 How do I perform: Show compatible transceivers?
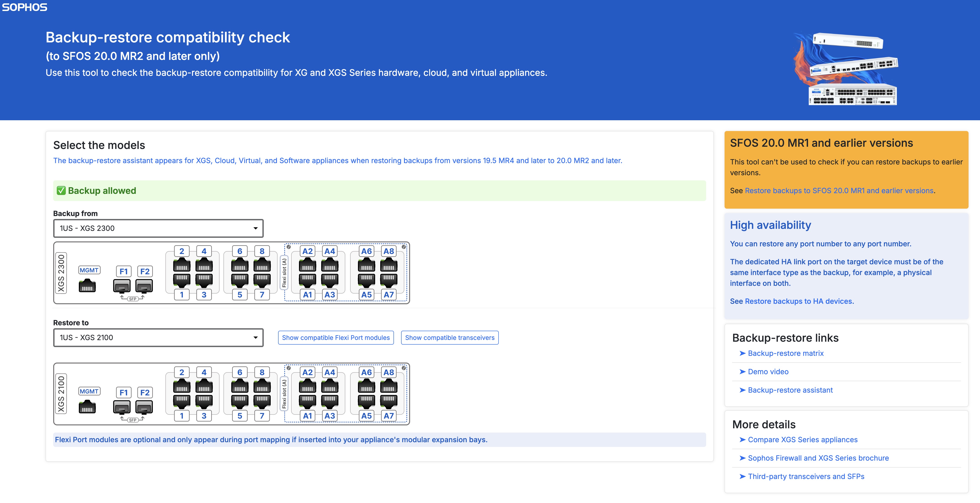449,338
